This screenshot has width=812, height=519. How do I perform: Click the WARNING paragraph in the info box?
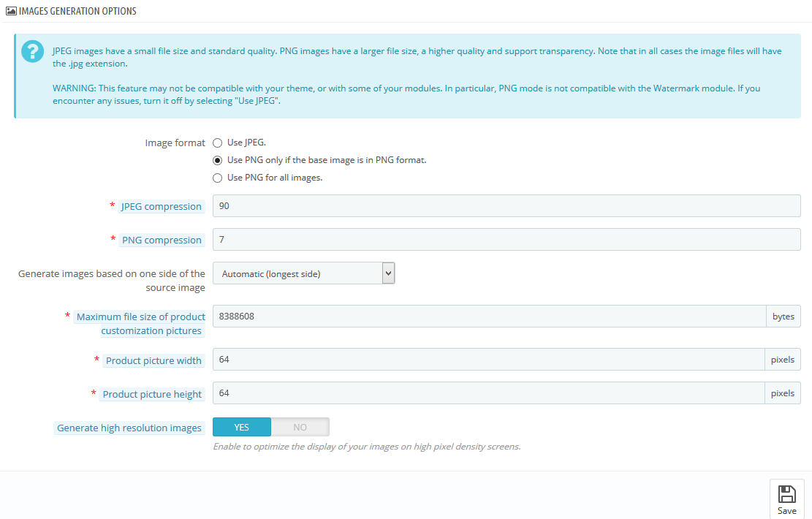(x=406, y=94)
